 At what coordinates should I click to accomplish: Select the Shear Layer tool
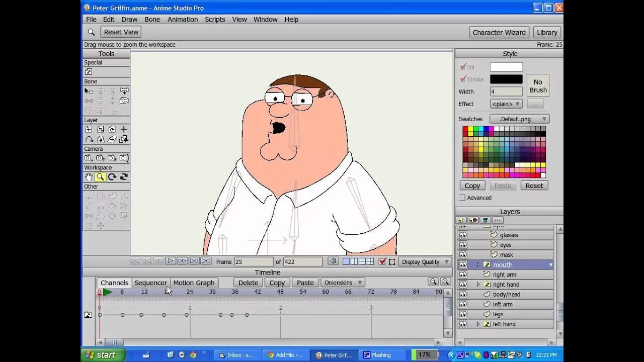112,139
